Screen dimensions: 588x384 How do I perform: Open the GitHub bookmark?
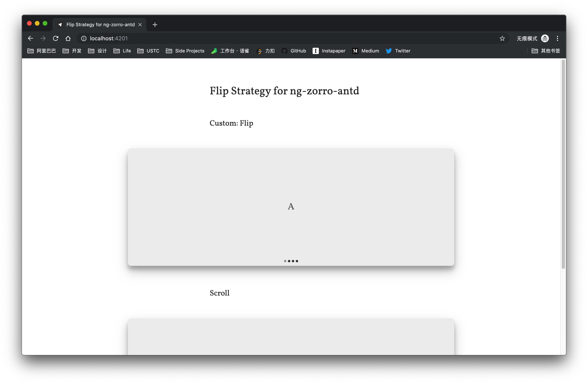point(294,51)
